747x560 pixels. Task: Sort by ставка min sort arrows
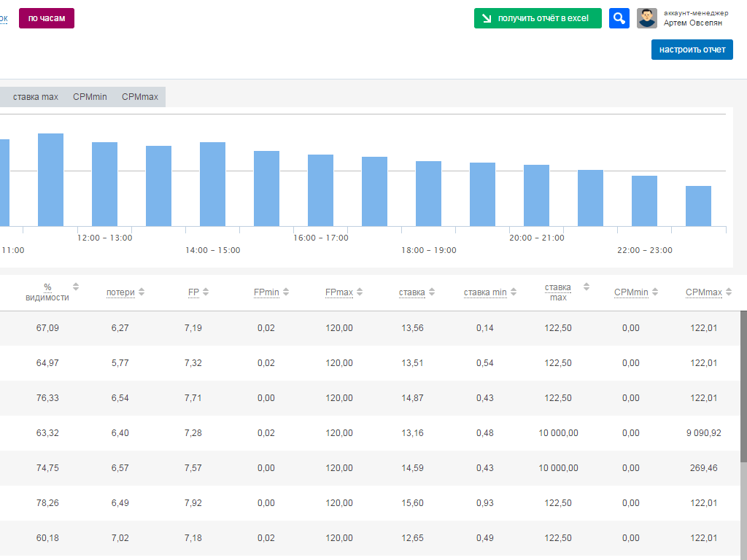514,292
